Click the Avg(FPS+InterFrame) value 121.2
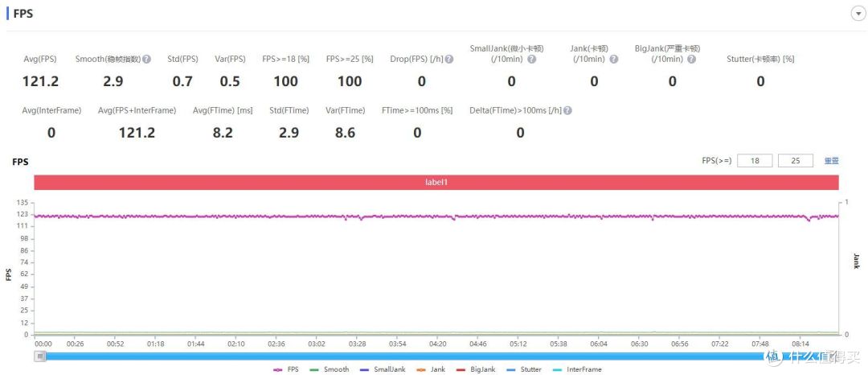The image size is (868, 375). [x=137, y=133]
